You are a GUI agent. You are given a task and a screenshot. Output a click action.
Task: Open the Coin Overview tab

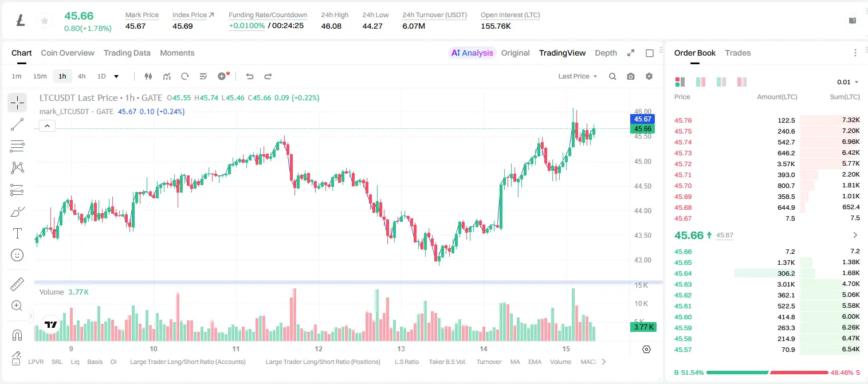pos(68,53)
